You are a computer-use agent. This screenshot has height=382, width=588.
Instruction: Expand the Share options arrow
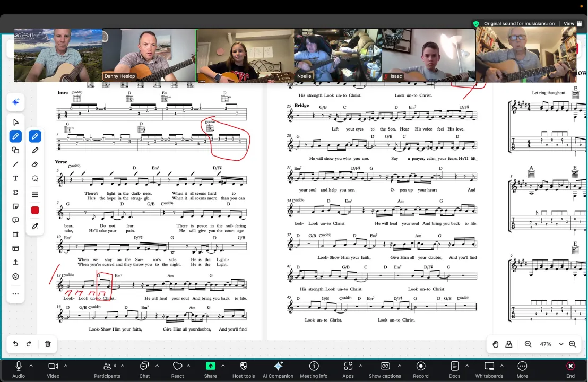pyautogui.click(x=223, y=366)
